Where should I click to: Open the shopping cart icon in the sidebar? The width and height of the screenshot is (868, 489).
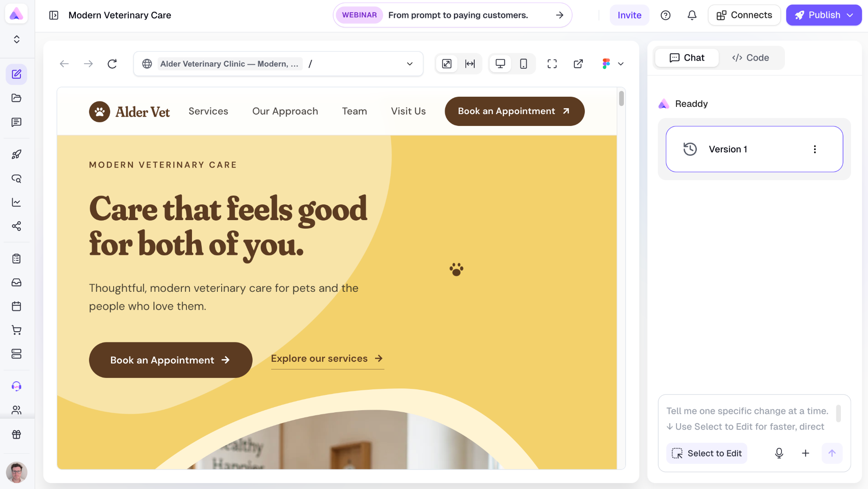point(17,330)
